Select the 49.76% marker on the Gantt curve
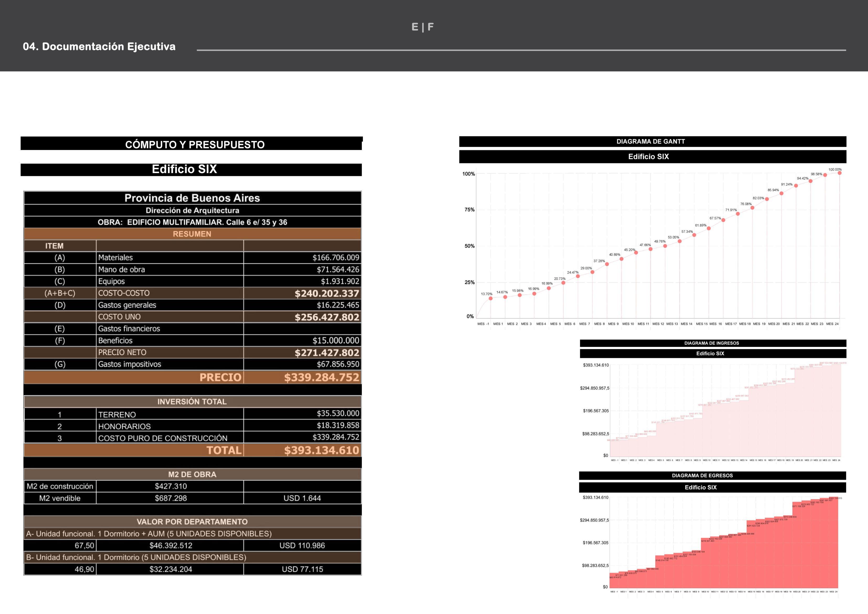This screenshot has height=614, width=868. click(x=665, y=246)
